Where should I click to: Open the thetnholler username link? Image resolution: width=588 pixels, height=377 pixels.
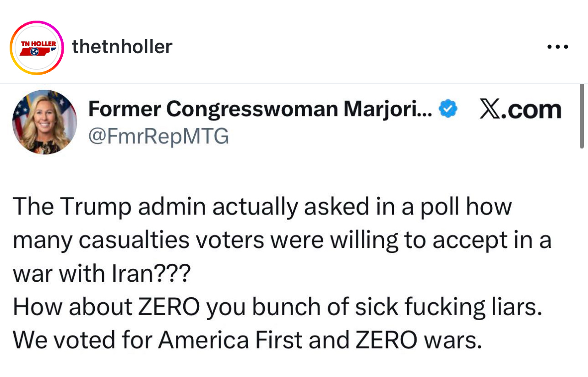click(122, 46)
